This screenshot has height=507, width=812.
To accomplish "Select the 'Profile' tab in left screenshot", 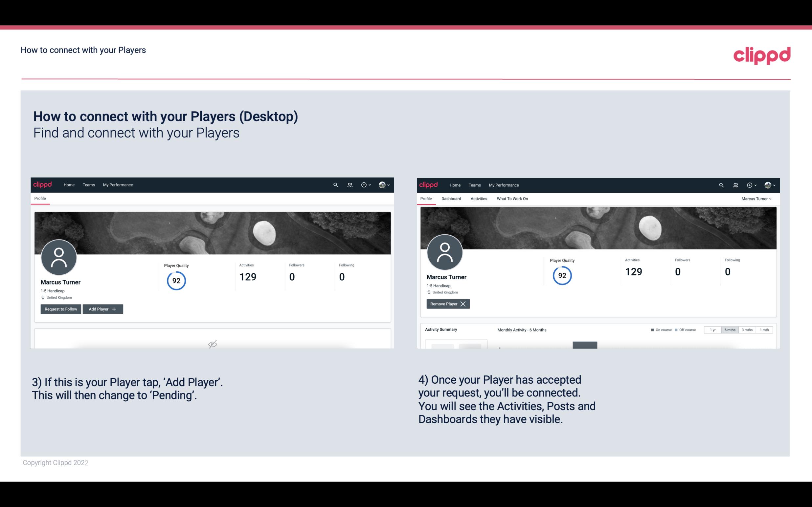I will pos(40,199).
